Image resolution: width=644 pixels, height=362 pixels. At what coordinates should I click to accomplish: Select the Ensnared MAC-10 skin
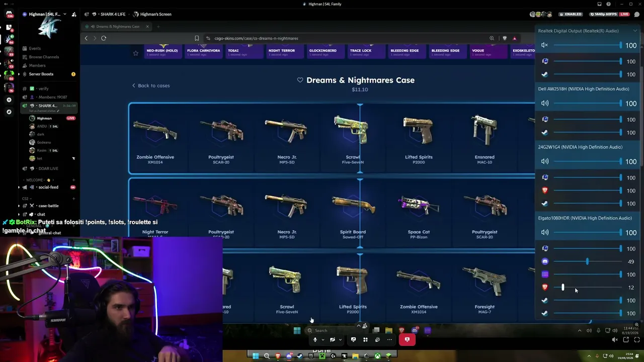485,138
